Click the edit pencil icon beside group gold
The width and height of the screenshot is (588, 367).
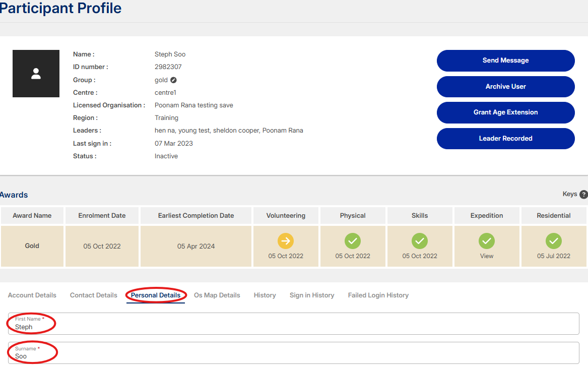pos(173,80)
